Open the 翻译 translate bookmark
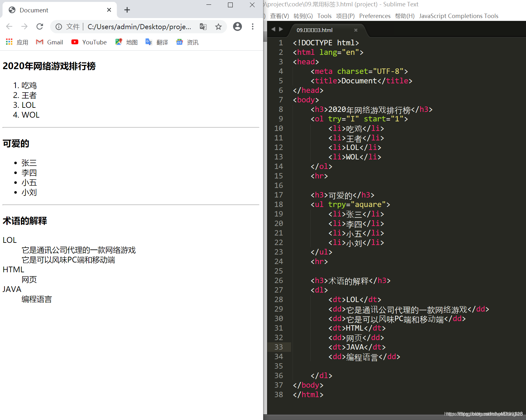Viewport: 526px width, 420px height. pos(157,42)
